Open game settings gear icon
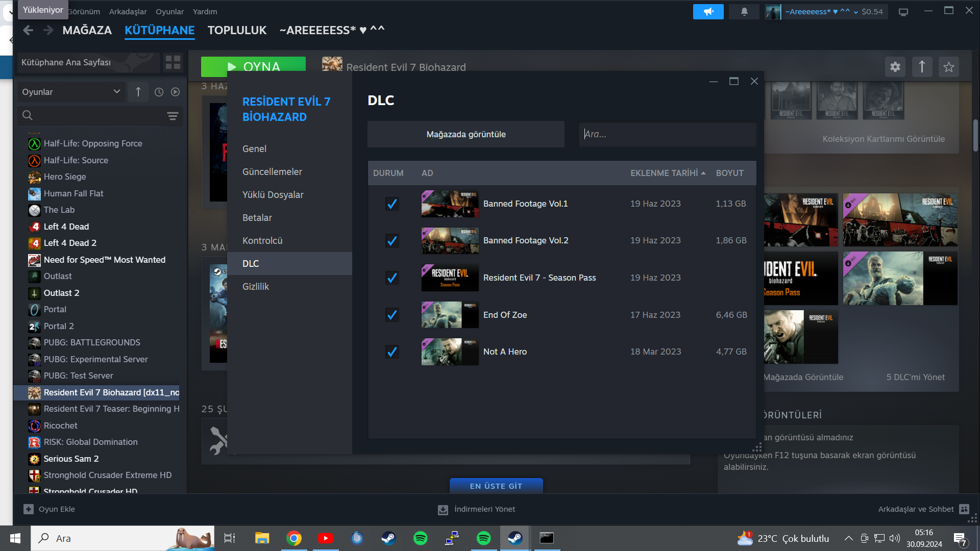 895,67
